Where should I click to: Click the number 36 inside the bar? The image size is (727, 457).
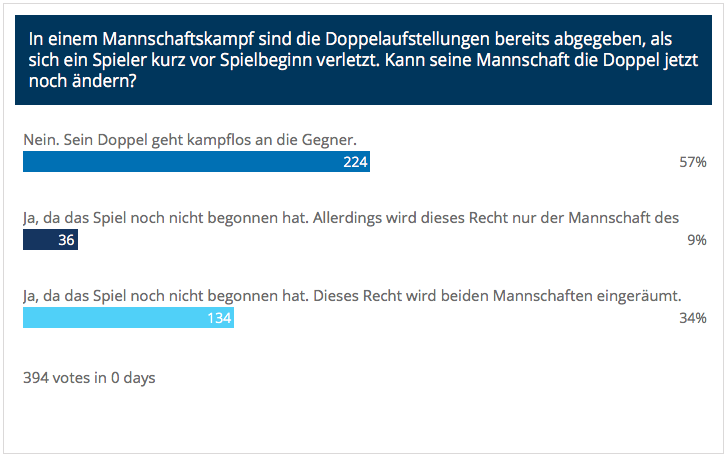tap(66, 240)
